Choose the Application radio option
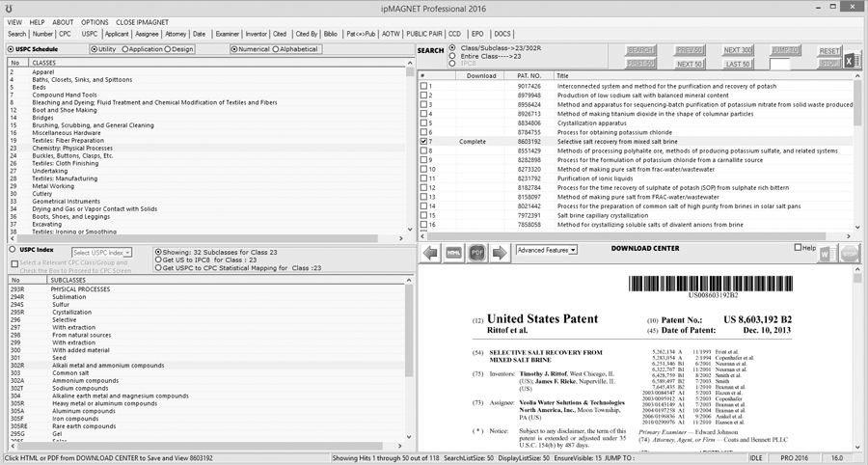Viewport: 868px width, 465px height. [x=125, y=49]
